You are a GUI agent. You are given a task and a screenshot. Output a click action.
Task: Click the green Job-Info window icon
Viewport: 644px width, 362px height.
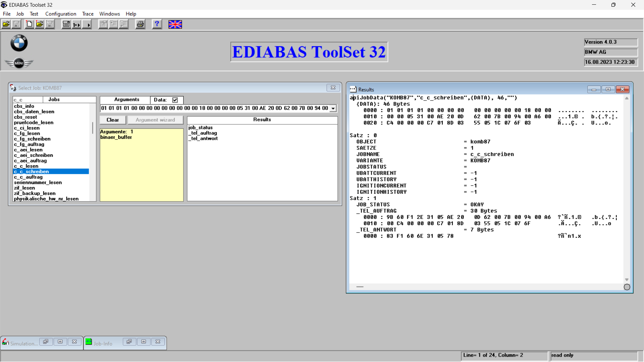click(x=89, y=342)
